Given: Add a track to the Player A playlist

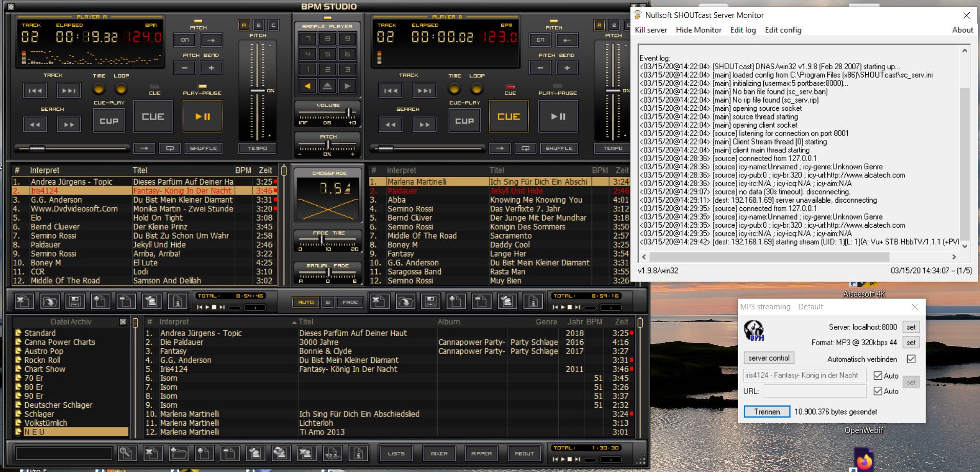Looking at the screenshot, I should tap(100, 301).
